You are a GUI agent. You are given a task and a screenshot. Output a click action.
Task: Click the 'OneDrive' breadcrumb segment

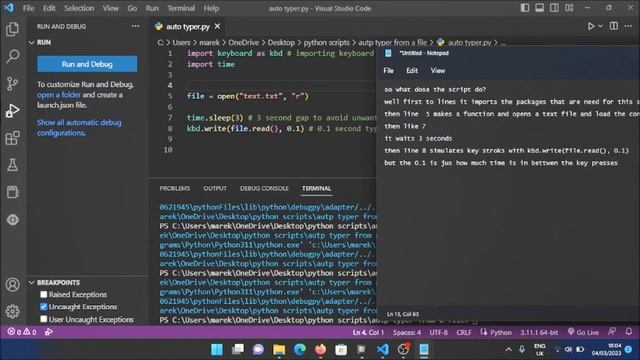pyautogui.click(x=243, y=42)
